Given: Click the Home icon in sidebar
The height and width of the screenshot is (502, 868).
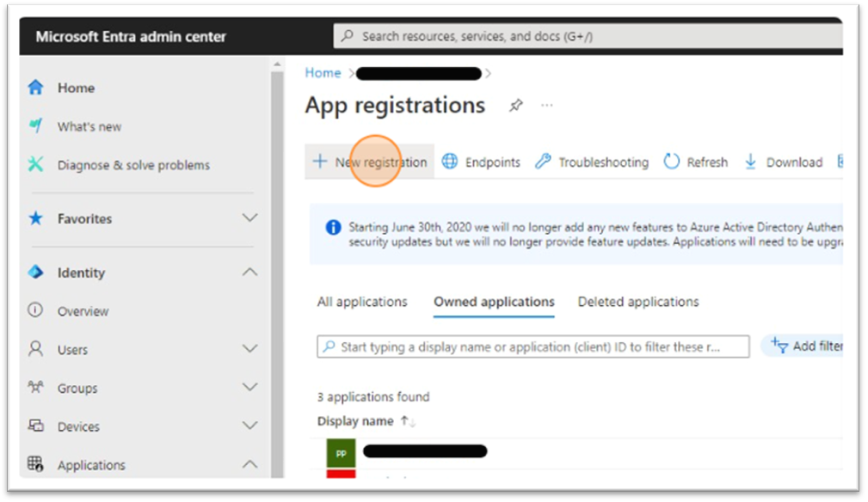Looking at the screenshot, I should tap(35, 88).
